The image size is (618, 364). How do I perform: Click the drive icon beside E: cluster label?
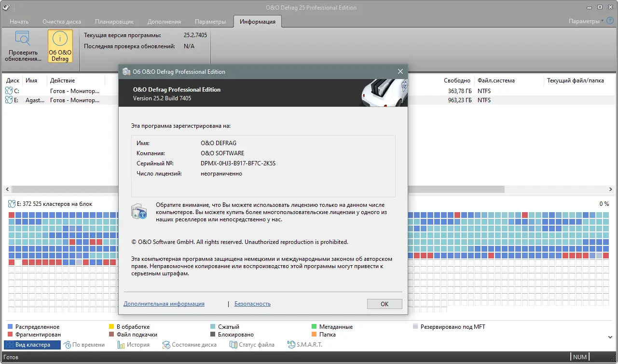pos(12,204)
